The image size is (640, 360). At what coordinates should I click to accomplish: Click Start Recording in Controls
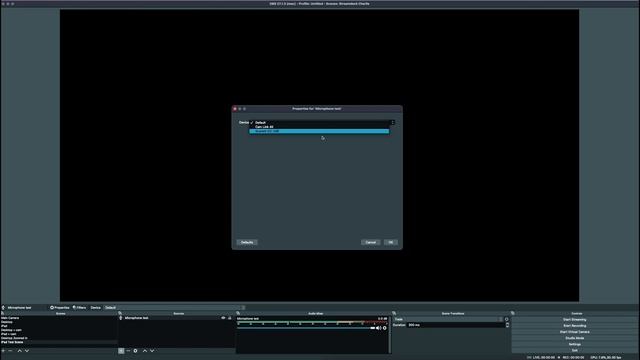[575, 326]
